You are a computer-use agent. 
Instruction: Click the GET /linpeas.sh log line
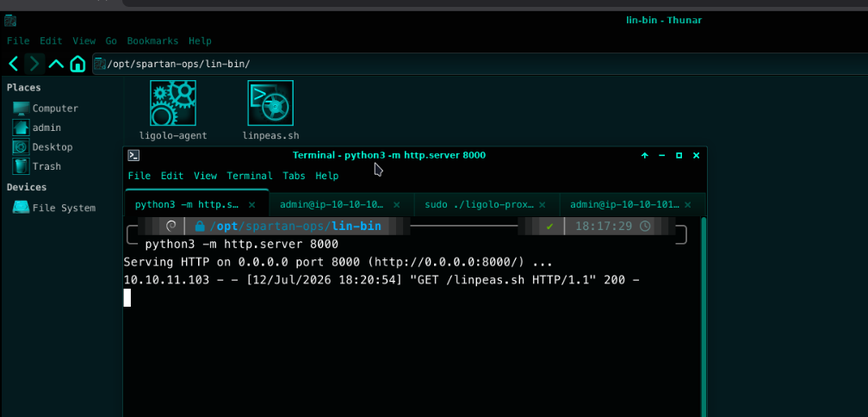381,280
